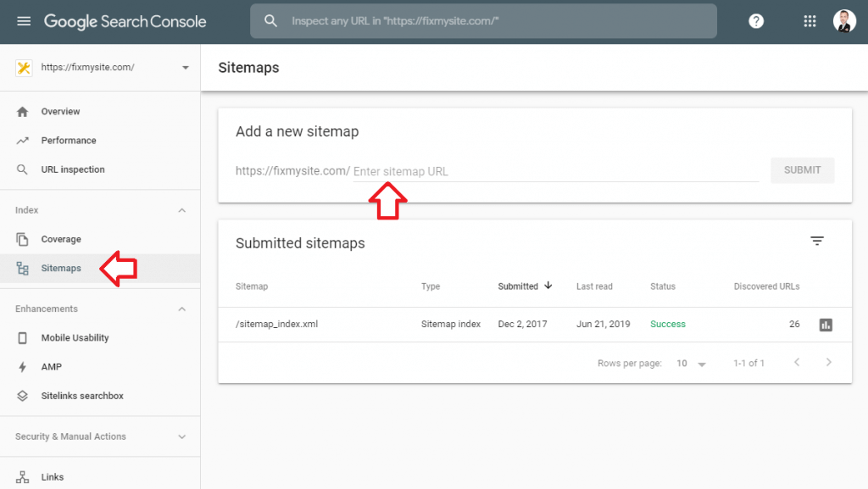Collapse the Enhancements section chevron
The height and width of the screenshot is (489, 868).
click(x=181, y=308)
